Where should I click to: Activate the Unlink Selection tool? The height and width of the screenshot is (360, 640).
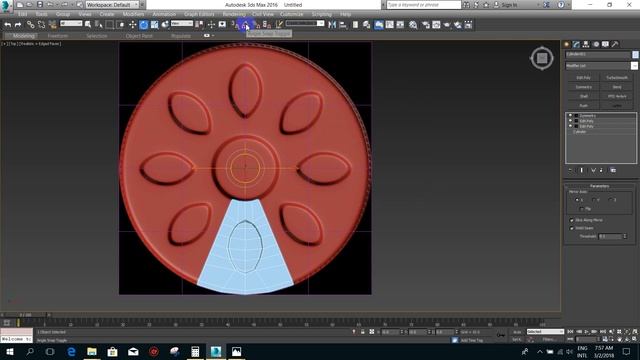coord(41,25)
